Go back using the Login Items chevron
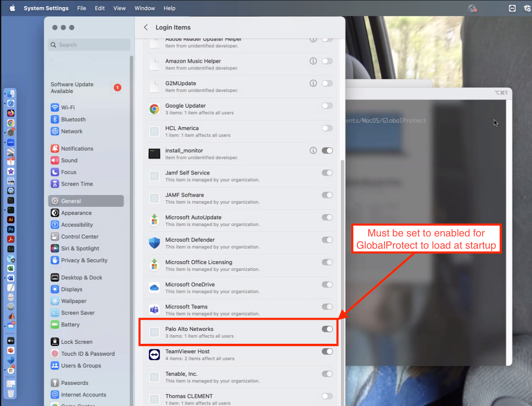Image resolution: width=532 pixels, height=406 pixels. 146,27
